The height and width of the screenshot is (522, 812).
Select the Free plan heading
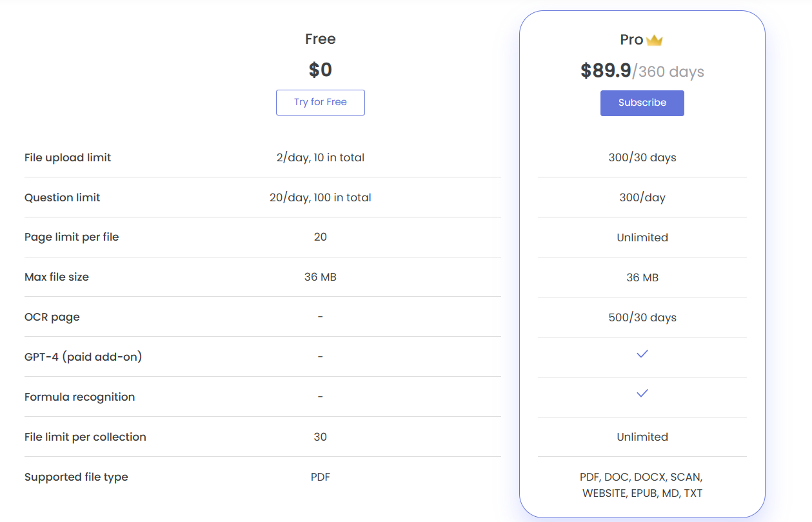pos(321,39)
